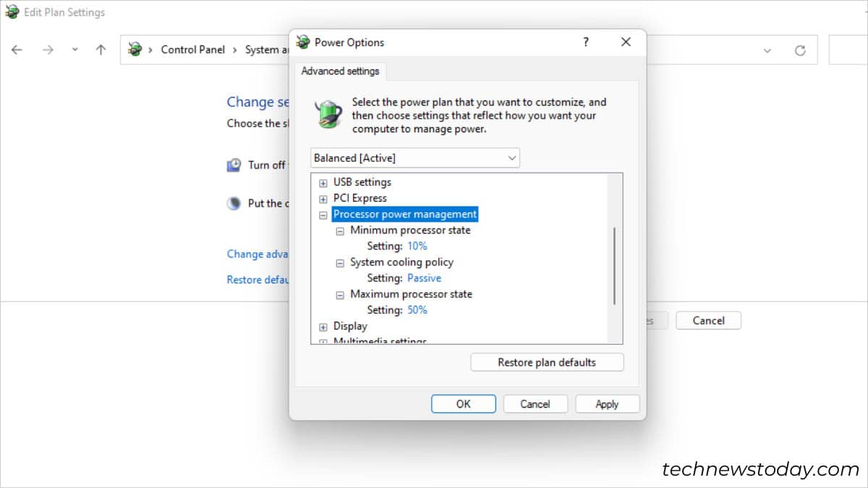Click the help question mark icon
Image resolution: width=868 pixels, height=488 pixels.
pos(585,42)
